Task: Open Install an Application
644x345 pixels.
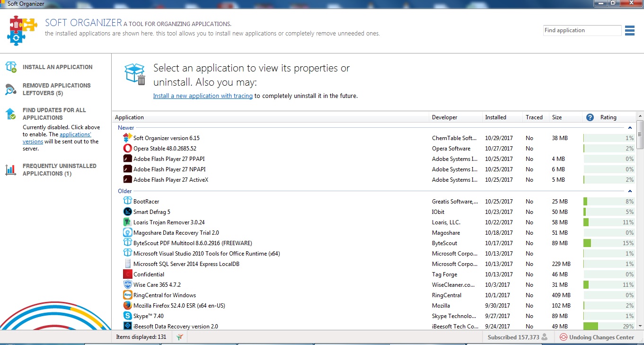Action: pos(58,67)
